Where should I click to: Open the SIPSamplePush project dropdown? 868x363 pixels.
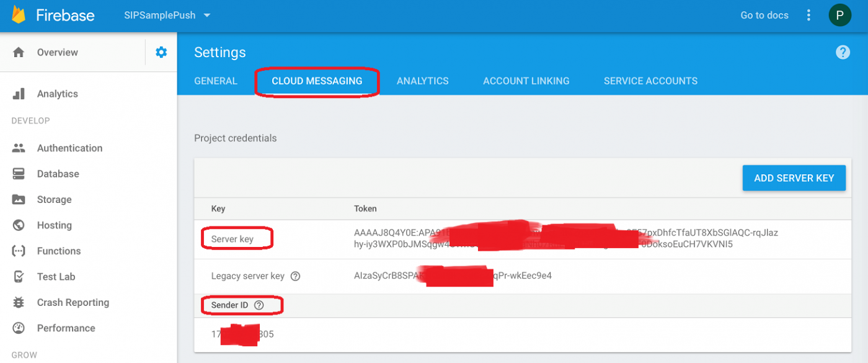(x=167, y=15)
